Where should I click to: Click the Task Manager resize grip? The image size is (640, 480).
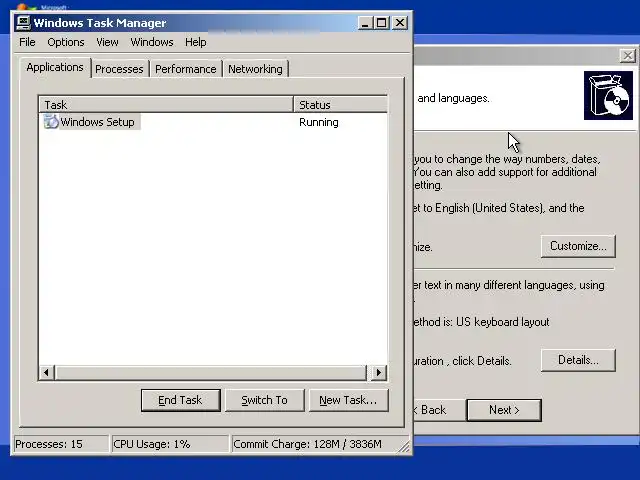[x=404, y=447]
